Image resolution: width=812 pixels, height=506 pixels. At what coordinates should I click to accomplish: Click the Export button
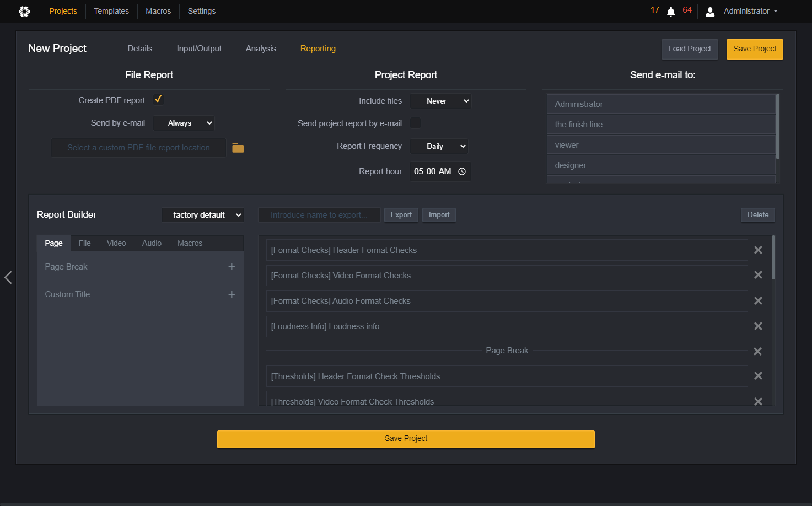coord(401,215)
